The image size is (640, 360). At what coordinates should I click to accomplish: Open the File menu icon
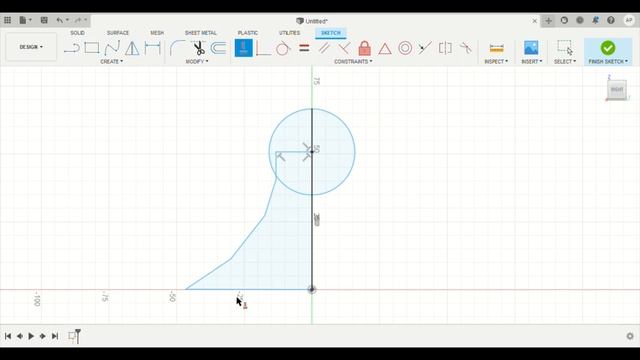[x=23, y=20]
